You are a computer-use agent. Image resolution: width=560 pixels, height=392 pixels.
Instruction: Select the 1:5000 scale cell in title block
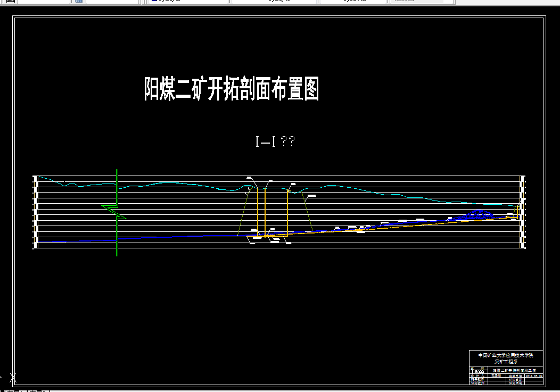point(479,372)
